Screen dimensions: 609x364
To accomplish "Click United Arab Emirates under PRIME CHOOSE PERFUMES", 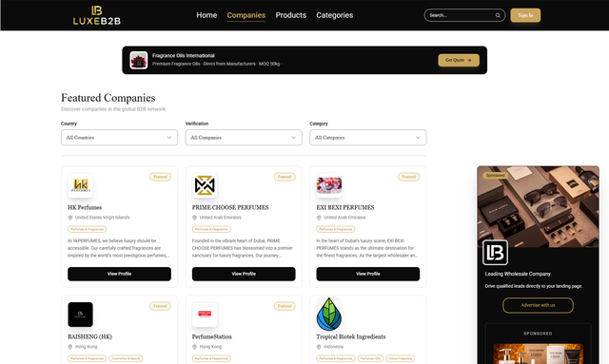I will pyautogui.click(x=221, y=218).
